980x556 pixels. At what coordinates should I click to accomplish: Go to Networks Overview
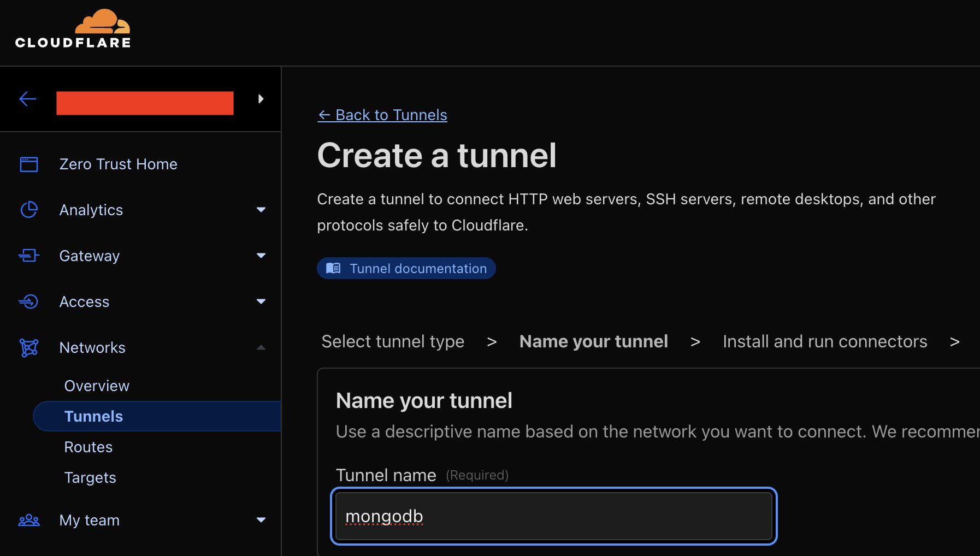coord(97,386)
